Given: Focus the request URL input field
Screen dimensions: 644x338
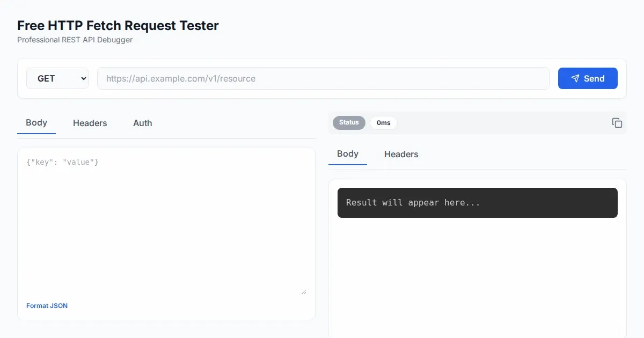Looking at the screenshot, I should (323, 78).
